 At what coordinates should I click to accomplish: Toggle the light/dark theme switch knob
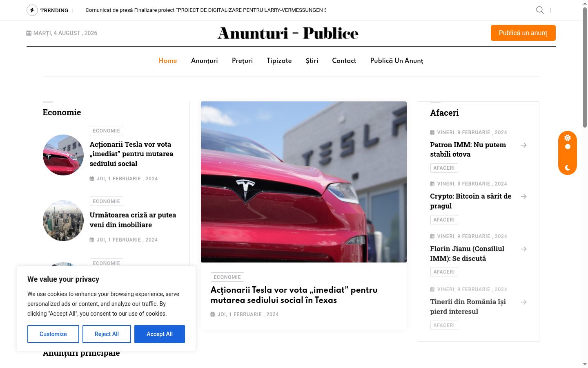[568, 147]
